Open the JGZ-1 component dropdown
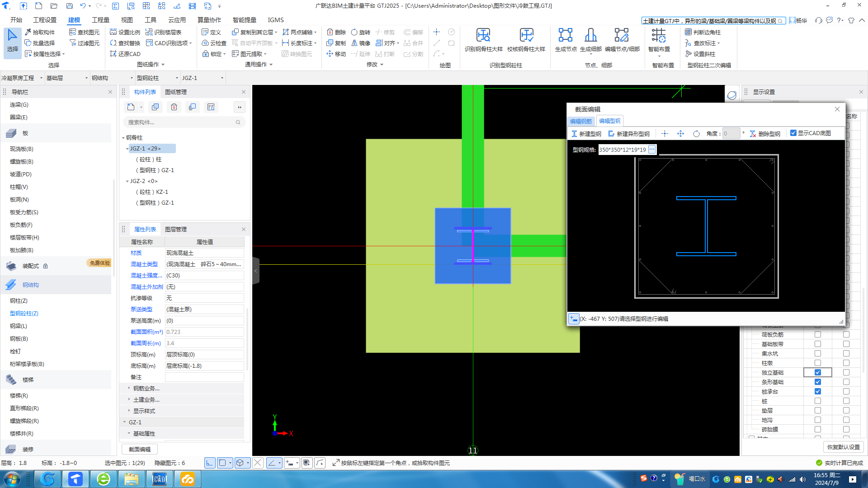 click(x=203, y=78)
